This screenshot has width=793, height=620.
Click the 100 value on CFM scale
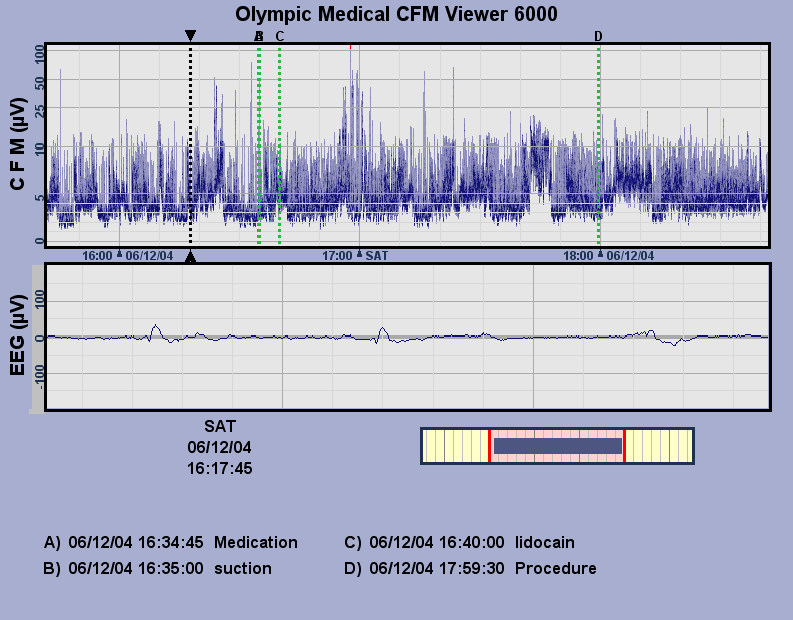tap(39, 54)
